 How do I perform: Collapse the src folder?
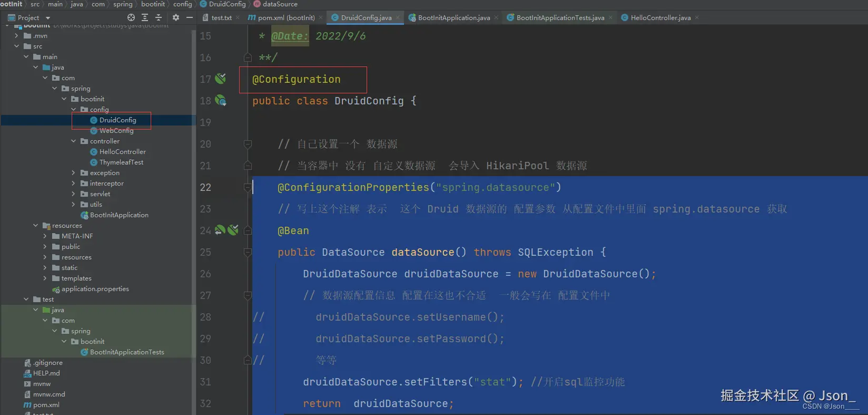pyautogui.click(x=17, y=46)
